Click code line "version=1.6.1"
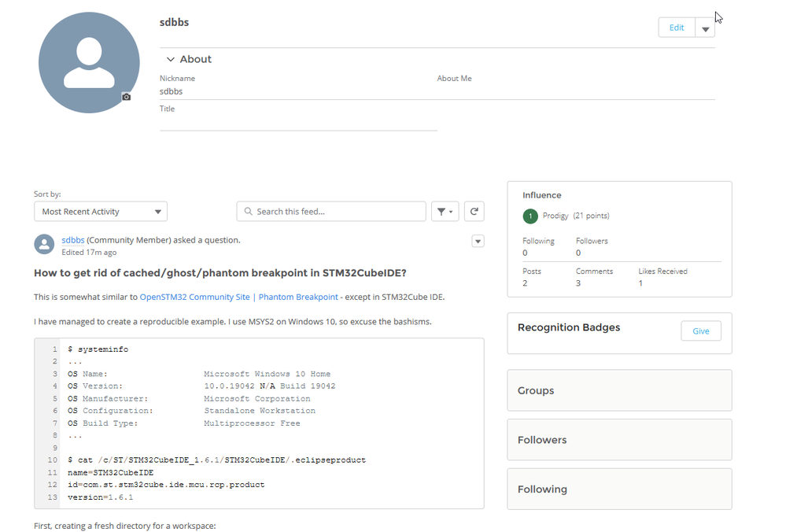Viewport: 786px width, 532px height. (x=100, y=497)
